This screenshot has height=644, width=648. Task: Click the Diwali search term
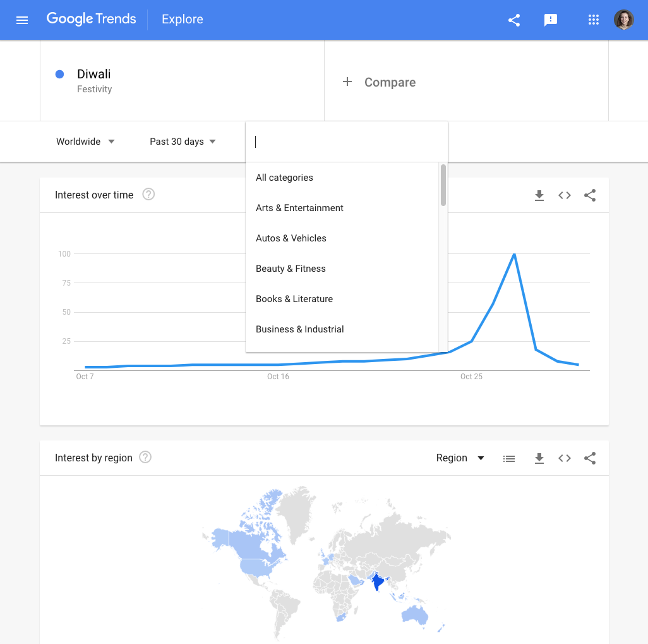(x=94, y=74)
